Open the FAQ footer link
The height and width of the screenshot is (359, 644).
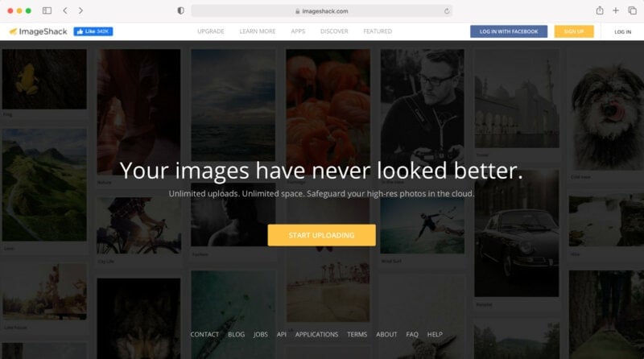[412, 334]
